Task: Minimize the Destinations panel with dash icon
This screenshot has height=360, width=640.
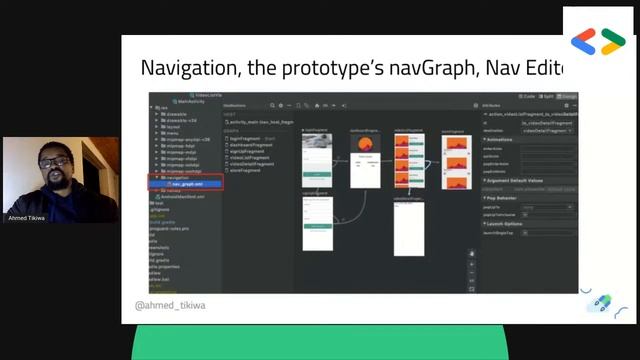Action: click(x=289, y=106)
